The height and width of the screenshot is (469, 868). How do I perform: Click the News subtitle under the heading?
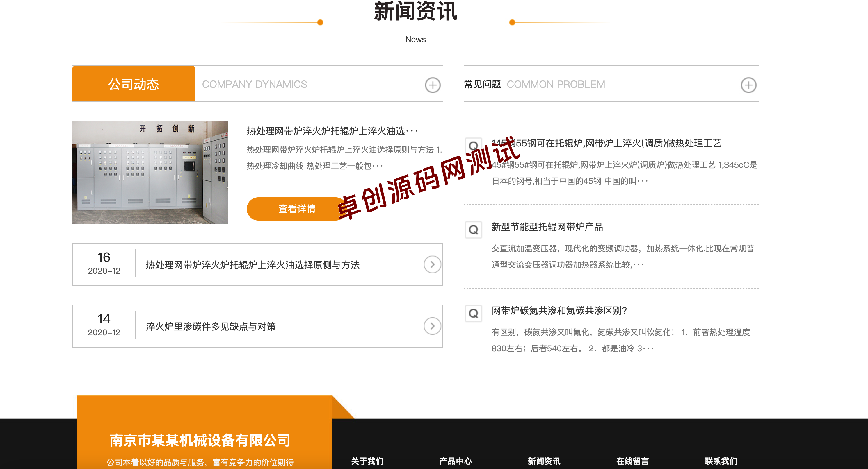pos(415,40)
